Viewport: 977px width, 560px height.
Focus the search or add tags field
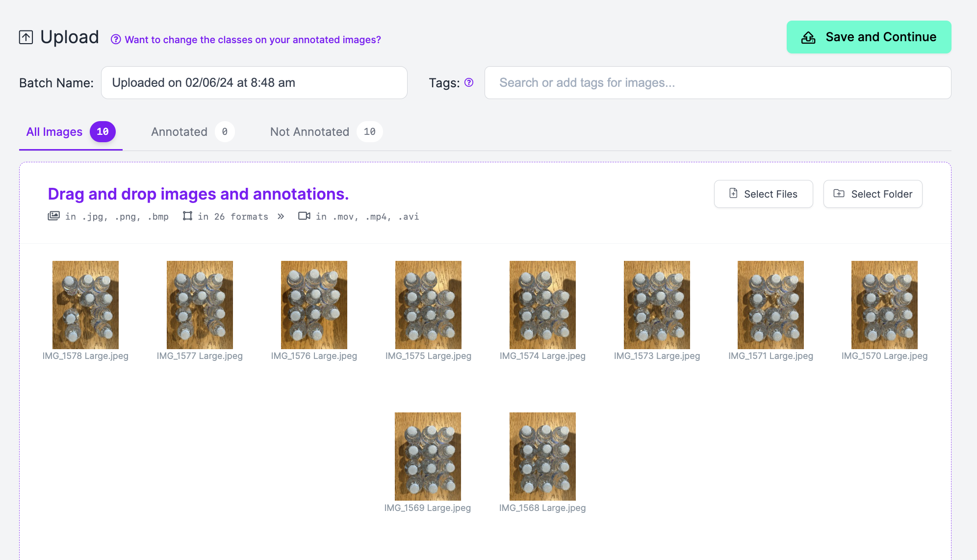point(717,82)
